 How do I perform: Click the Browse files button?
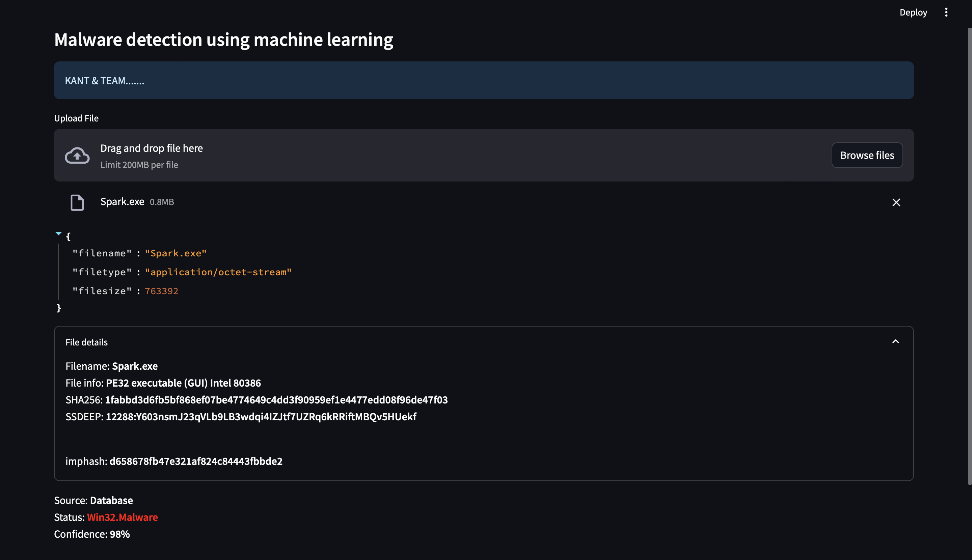click(867, 155)
